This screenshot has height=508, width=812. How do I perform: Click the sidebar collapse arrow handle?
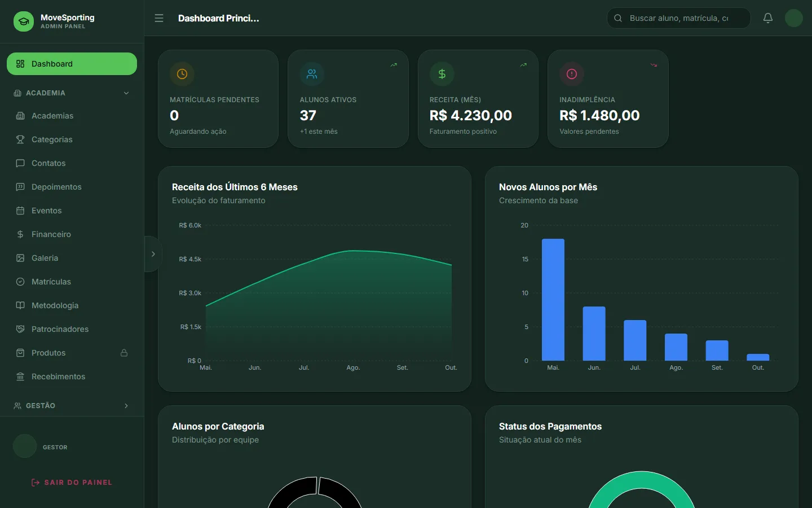[153, 254]
